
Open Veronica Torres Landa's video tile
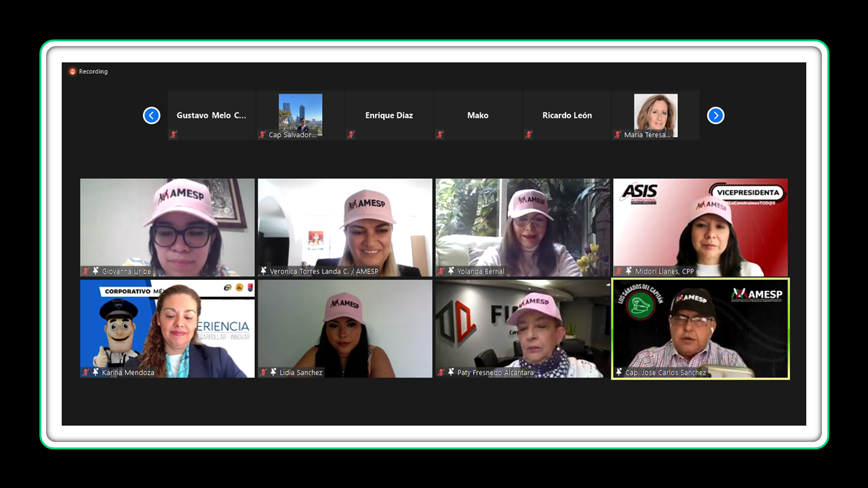pos(345,227)
